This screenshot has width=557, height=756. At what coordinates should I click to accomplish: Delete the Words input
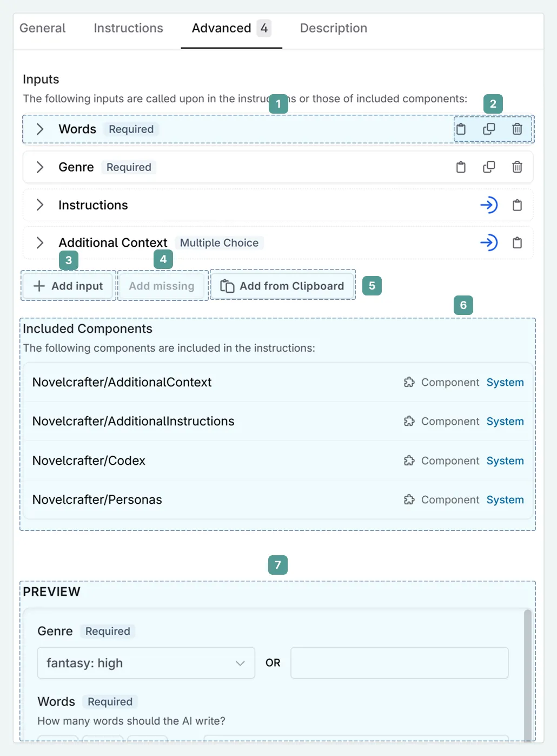pos(517,129)
